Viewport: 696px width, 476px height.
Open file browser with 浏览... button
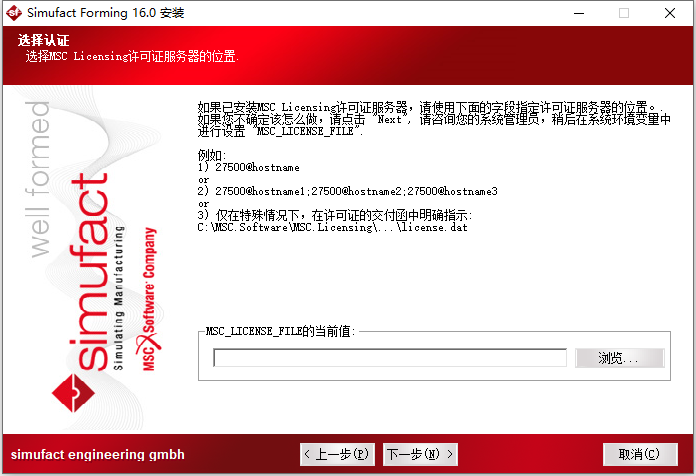tap(620, 358)
